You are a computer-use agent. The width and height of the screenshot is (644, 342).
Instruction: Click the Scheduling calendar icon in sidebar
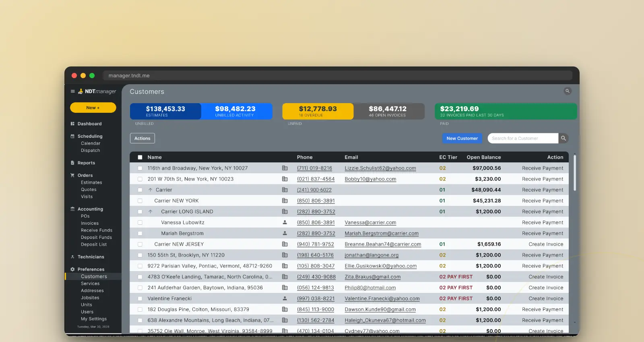(x=72, y=136)
